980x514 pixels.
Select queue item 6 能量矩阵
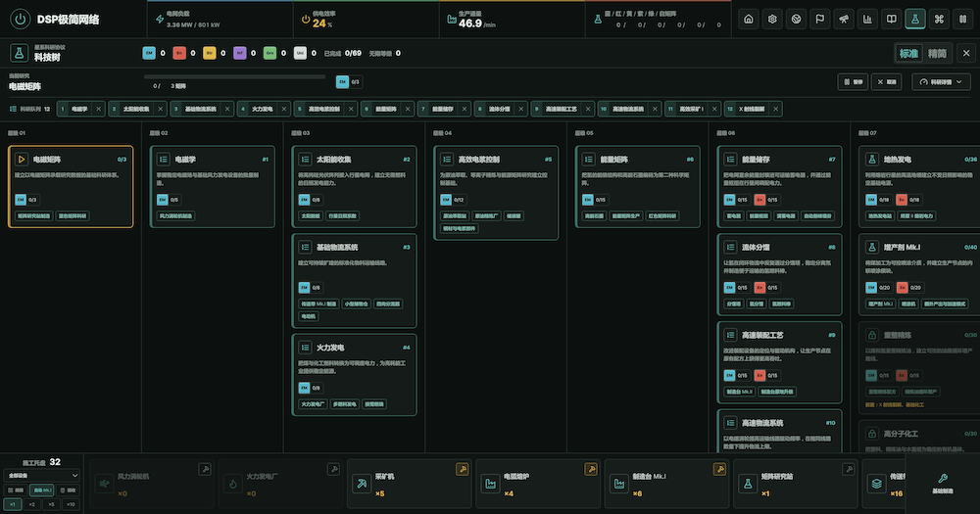pyautogui.click(x=387, y=109)
